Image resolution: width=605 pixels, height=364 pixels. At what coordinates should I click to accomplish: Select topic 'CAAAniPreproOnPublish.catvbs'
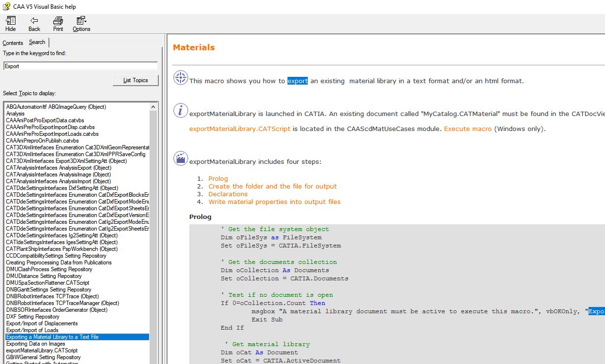tap(42, 141)
